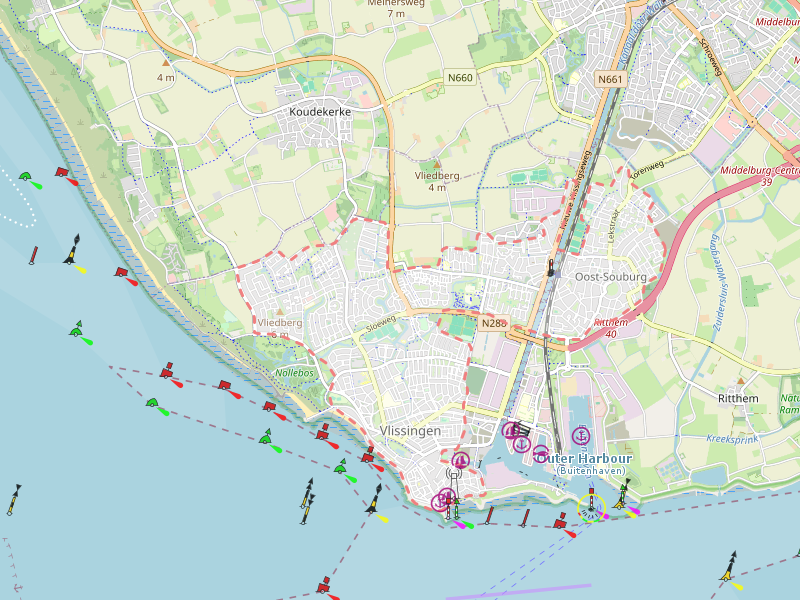Click the N288 road shield
This screenshot has width=800, height=600.
[x=493, y=323]
